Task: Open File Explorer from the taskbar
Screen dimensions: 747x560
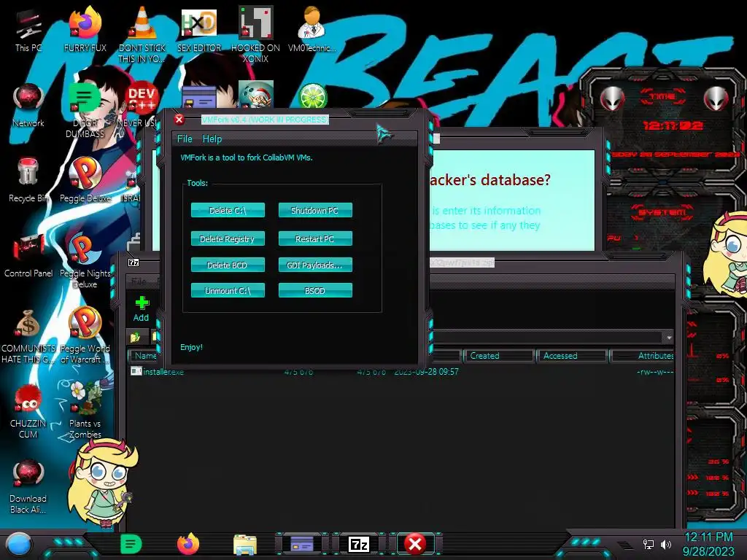Action: point(245,544)
